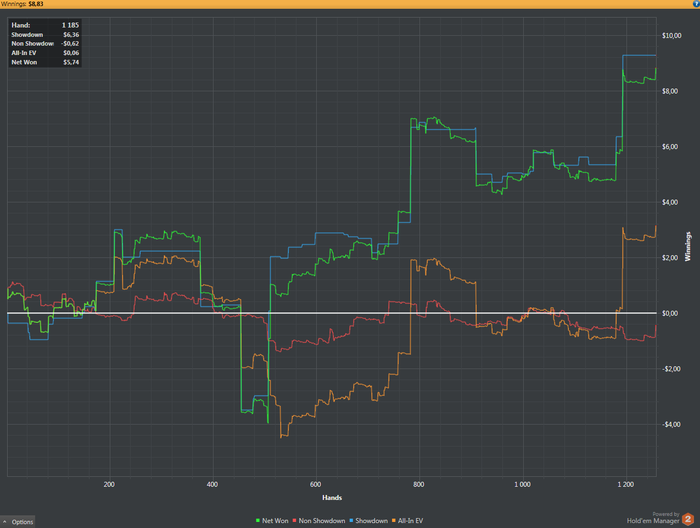The image size is (700, 528).
Task: Click the help icon in top-right corner
Action: (x=696, y=4)
